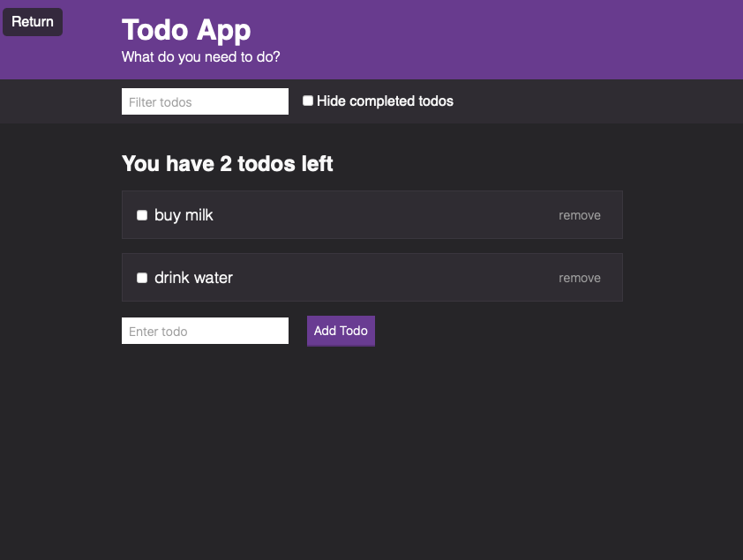Click the Add Todo button
743x560 pixels.
click(341, 331)
